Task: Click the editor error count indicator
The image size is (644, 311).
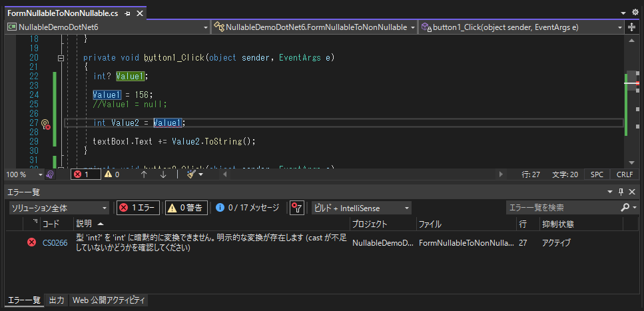Action: point(85,174)
